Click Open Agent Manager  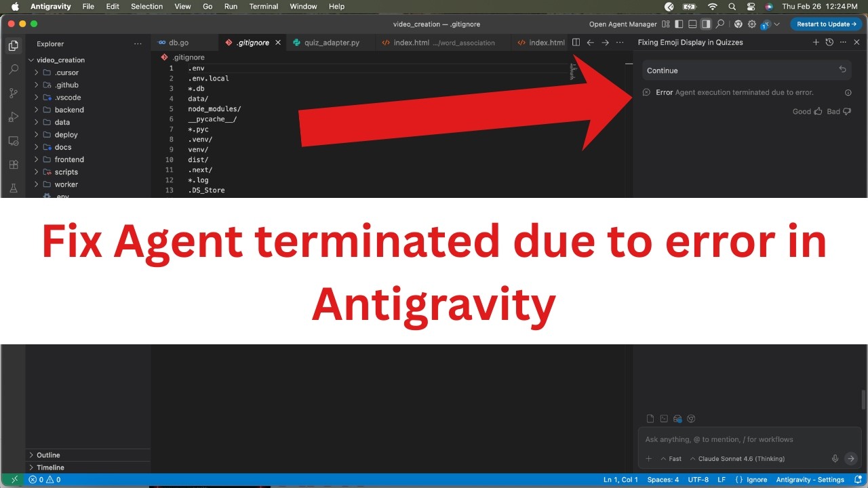623,24
